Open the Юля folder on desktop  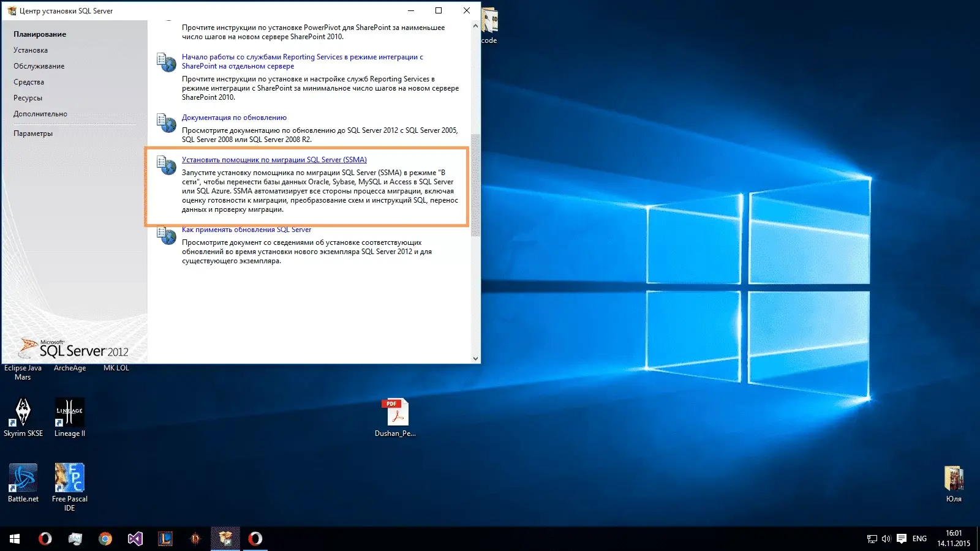point(954,484)
